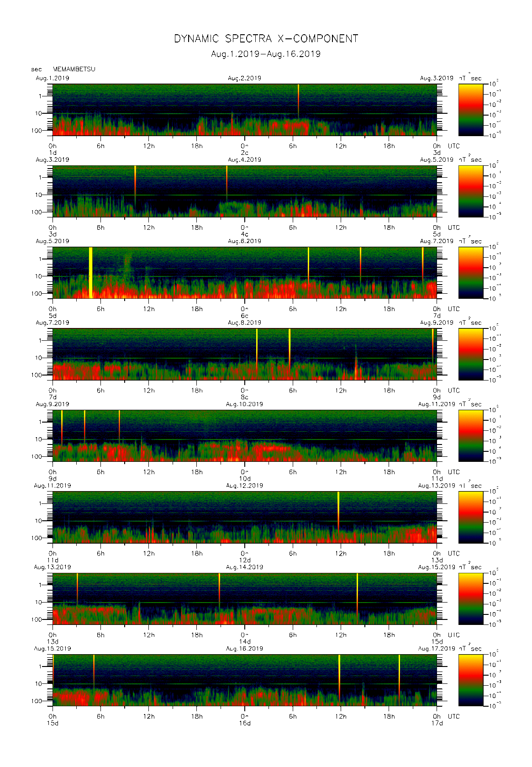Click the color scale bar beside the Aug.1–Aug.3 panel

pos(471,110)
